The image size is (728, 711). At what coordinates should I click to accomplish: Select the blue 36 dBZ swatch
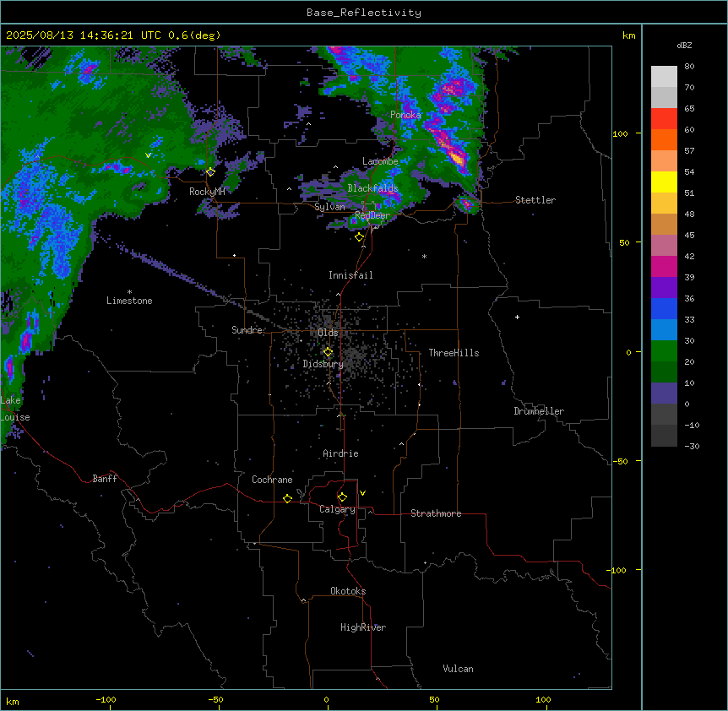click(664, 308)
